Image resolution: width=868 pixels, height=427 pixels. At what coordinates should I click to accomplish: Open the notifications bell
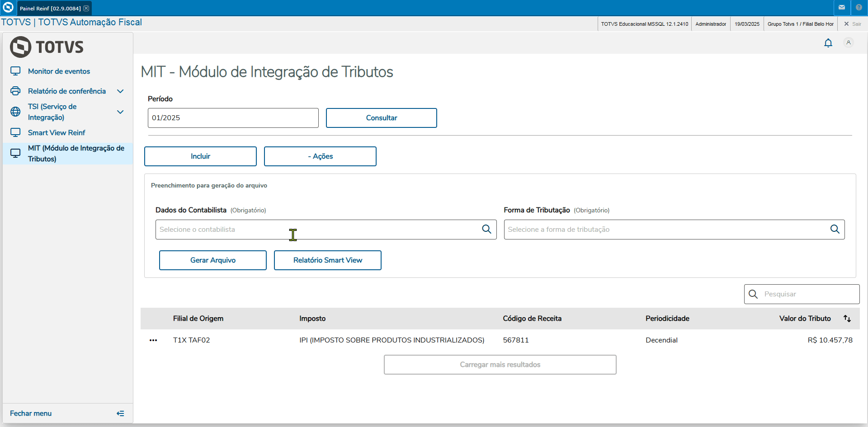click(x=828, y=43)
